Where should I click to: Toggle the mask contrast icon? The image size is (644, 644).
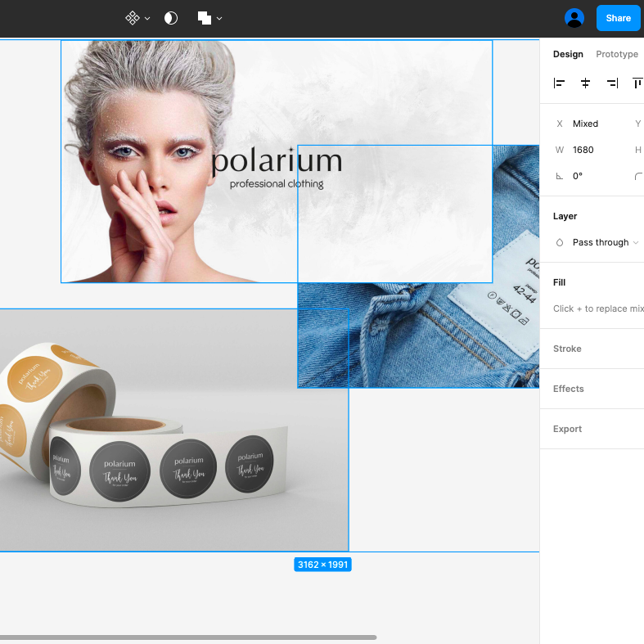click(171, 18)
